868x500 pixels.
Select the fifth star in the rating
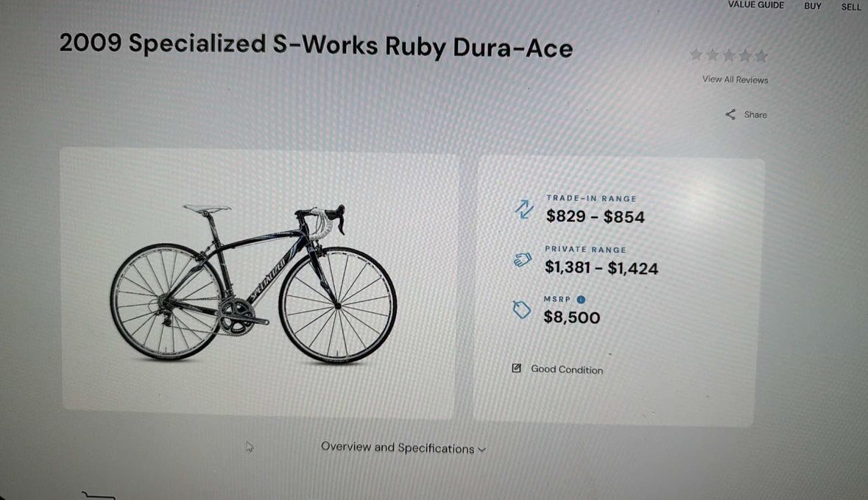[x=761, y=56]
